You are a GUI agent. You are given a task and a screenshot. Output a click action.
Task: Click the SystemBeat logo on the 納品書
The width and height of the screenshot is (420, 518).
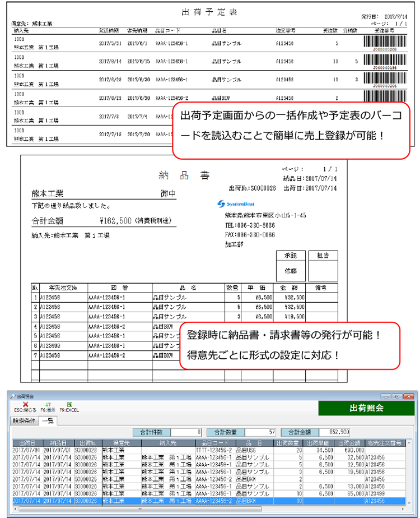tap(236, 204)
